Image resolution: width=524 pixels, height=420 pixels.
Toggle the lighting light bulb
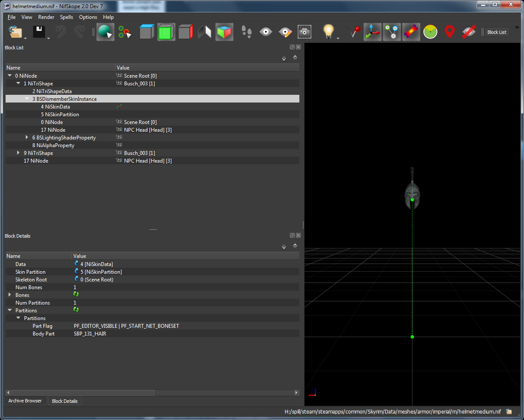tap(329, 32)
